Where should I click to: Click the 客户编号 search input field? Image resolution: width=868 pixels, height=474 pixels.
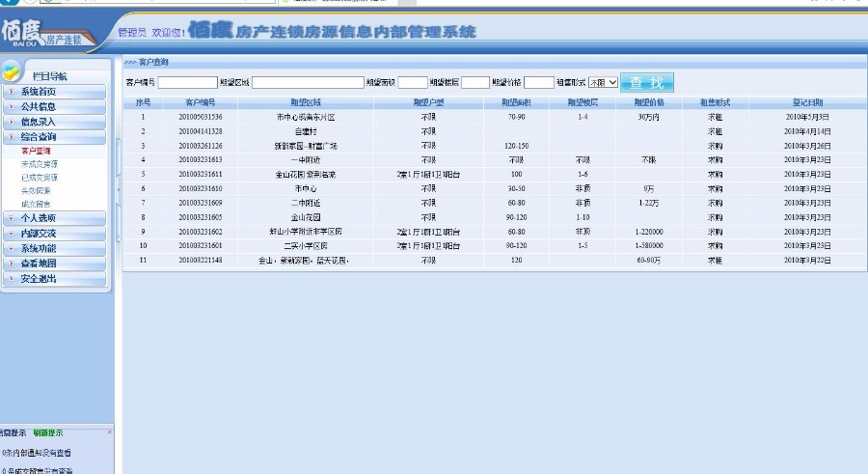click(x=188, y=83)
